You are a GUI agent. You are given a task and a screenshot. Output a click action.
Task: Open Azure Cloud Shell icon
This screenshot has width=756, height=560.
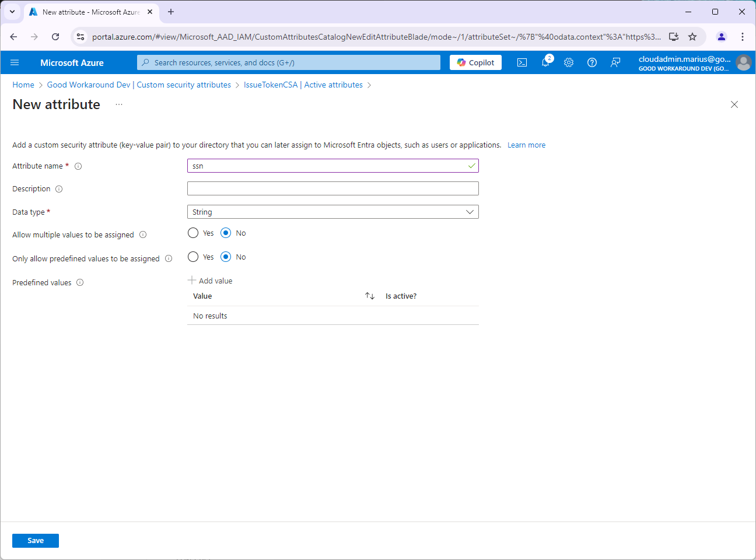(x=522, y=62)
